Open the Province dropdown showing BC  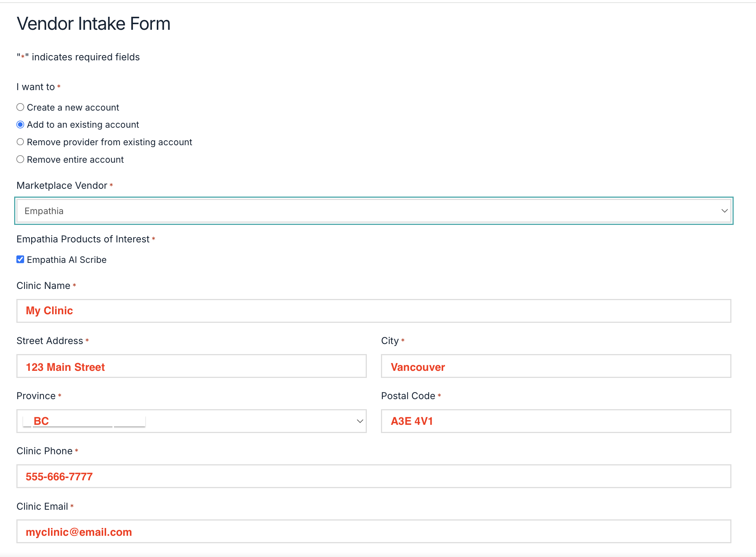point(191,421)
